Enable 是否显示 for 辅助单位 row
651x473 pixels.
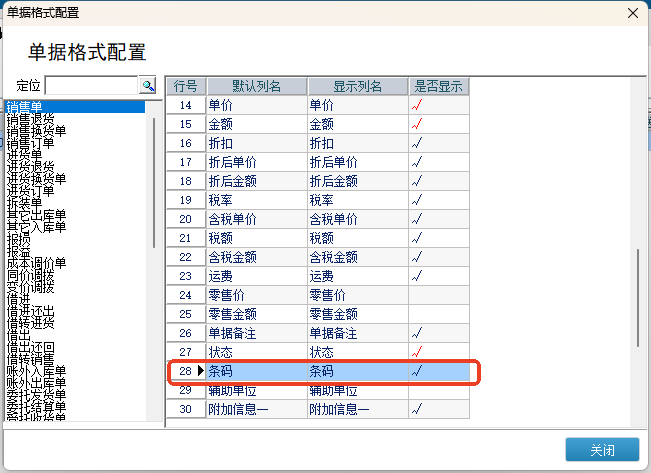coord(436,390)
